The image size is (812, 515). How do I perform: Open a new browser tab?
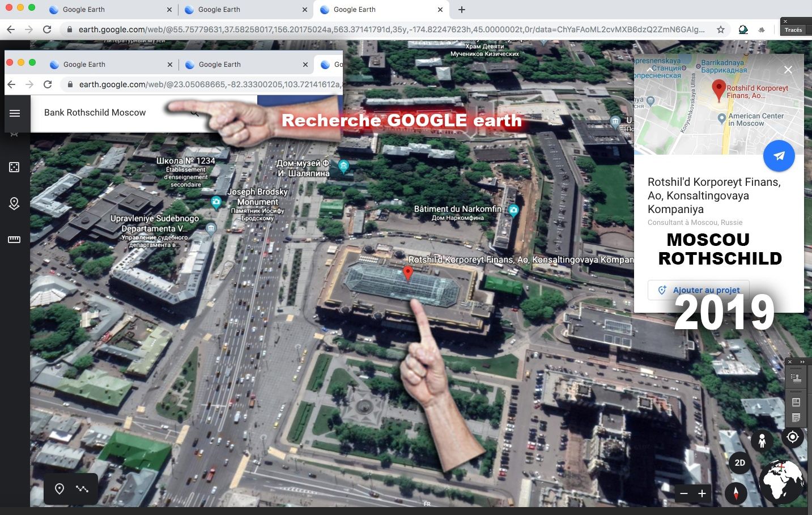(462, 10)
